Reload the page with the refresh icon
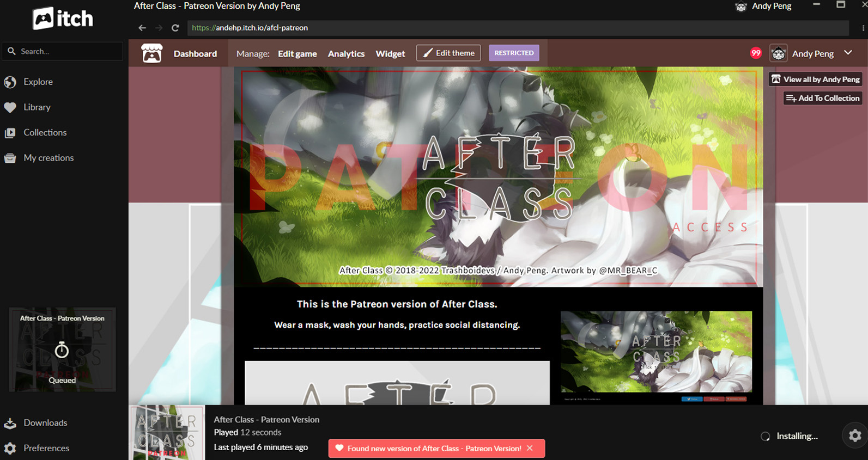The width and height of the screenshot is (868, 460). (175, 28)
